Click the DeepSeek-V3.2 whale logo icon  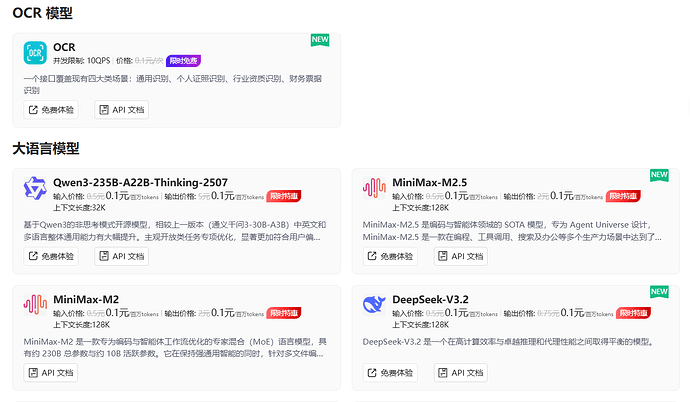[374, 305]
